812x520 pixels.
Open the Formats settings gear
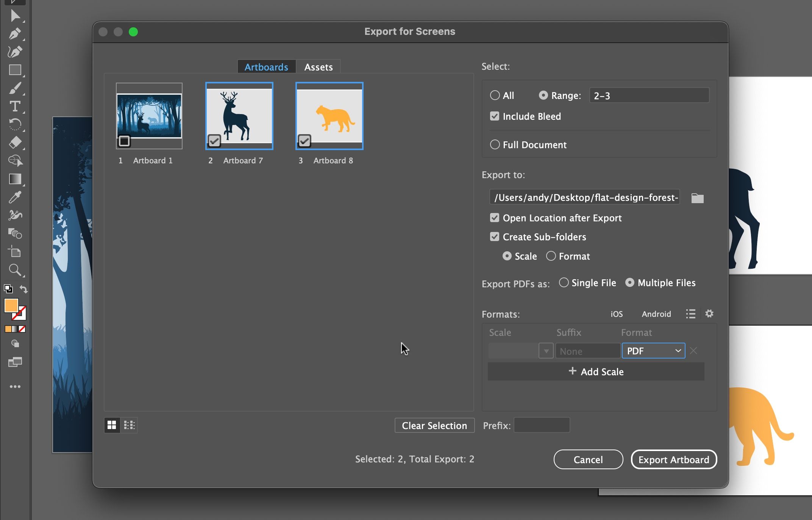[x=709, y=314]
